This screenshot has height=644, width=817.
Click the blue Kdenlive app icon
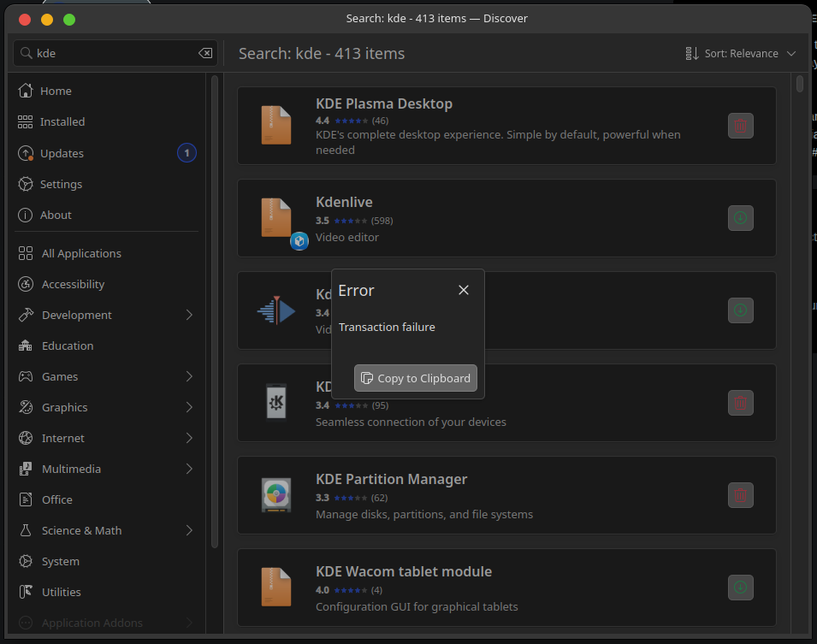tap(276, 310)
